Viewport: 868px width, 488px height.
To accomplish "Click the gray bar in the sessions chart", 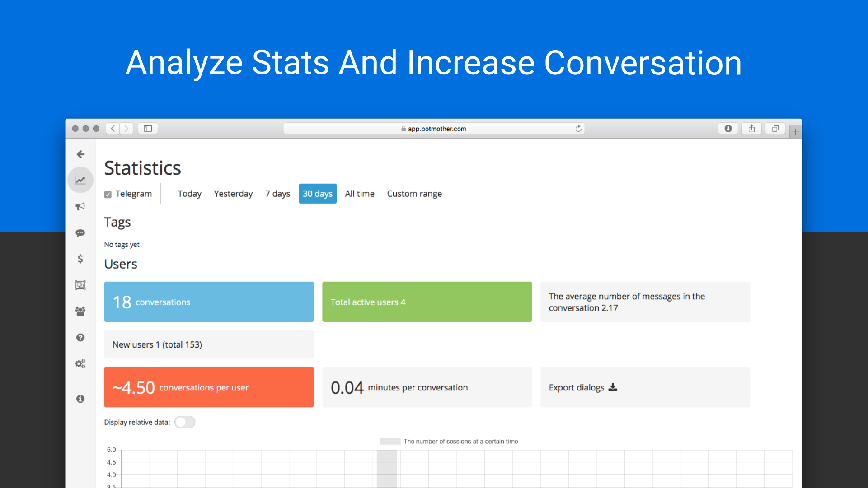I will [x=387, y=469].
